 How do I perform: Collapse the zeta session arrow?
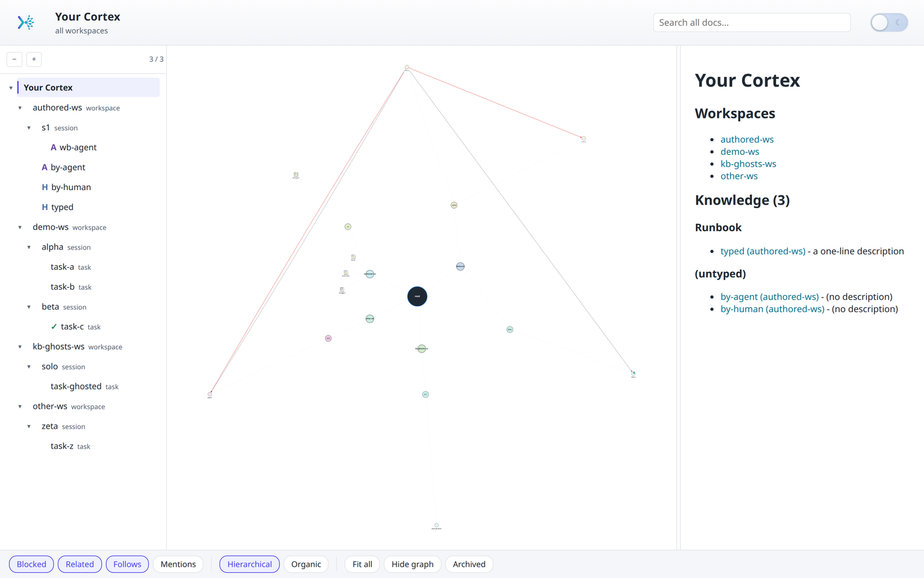tap(29, 427)
